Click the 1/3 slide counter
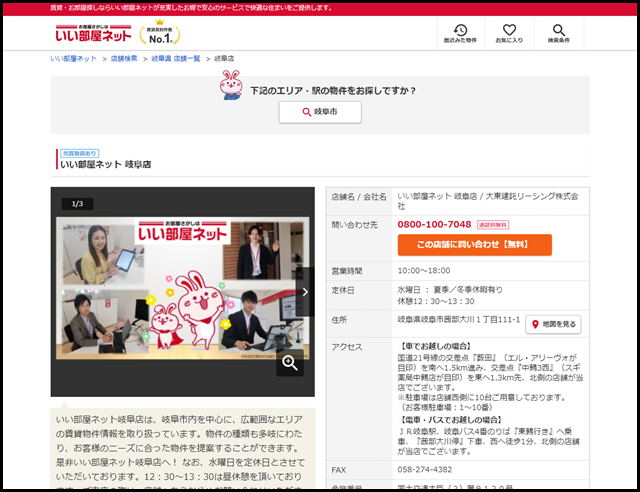This screenshot has width=640, height=492. [x=78, y=203]
